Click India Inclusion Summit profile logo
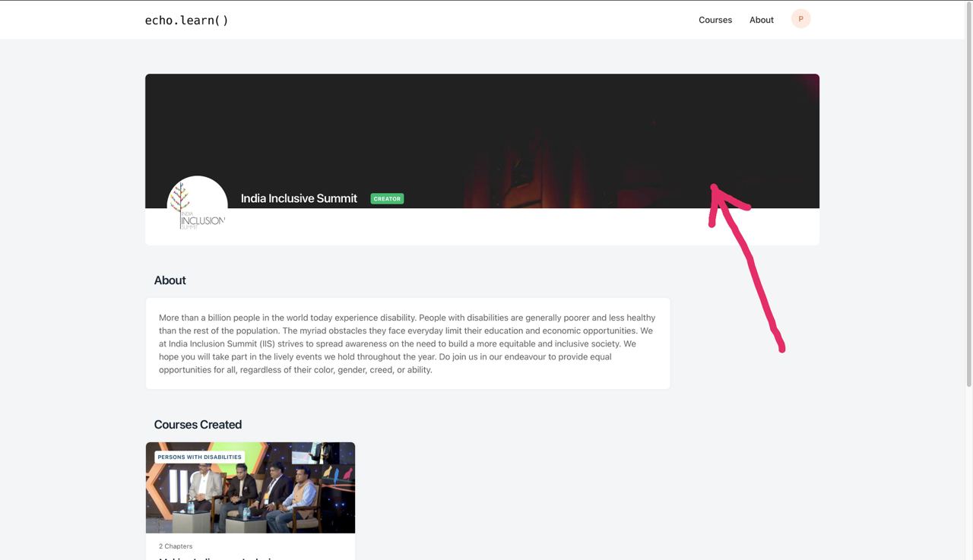This screenshot has width=973, height=560. [198, 206]
